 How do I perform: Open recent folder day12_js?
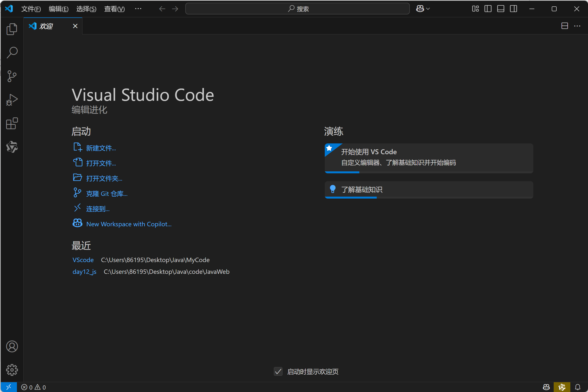(85, 272)
